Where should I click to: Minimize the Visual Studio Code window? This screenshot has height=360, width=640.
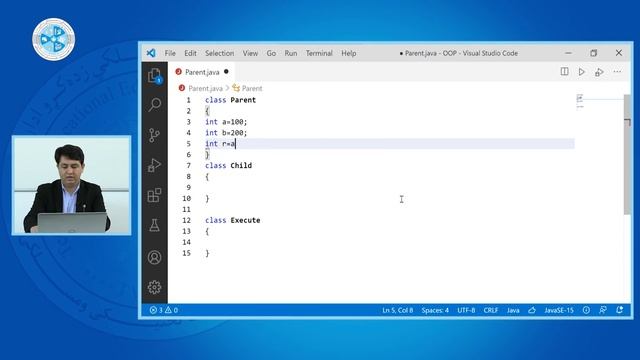(x=568, y=53)
